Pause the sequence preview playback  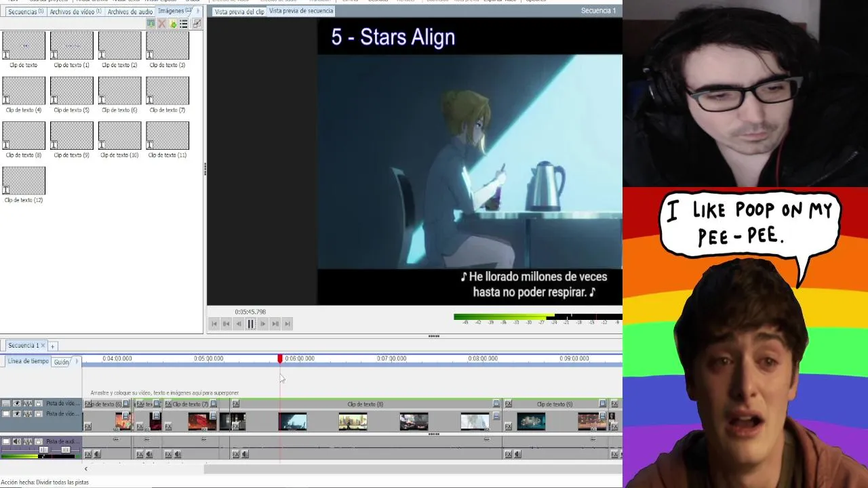(x=251, y=324)
